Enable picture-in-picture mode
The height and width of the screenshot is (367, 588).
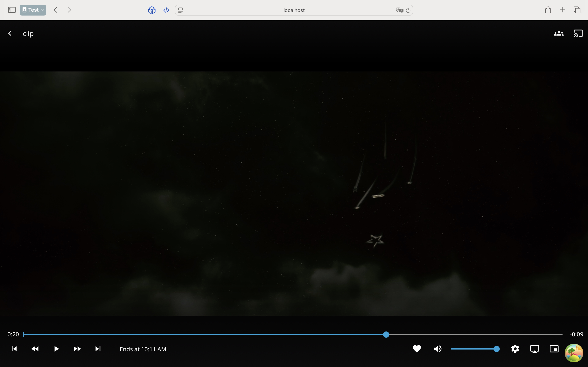(x=554, y=349)
